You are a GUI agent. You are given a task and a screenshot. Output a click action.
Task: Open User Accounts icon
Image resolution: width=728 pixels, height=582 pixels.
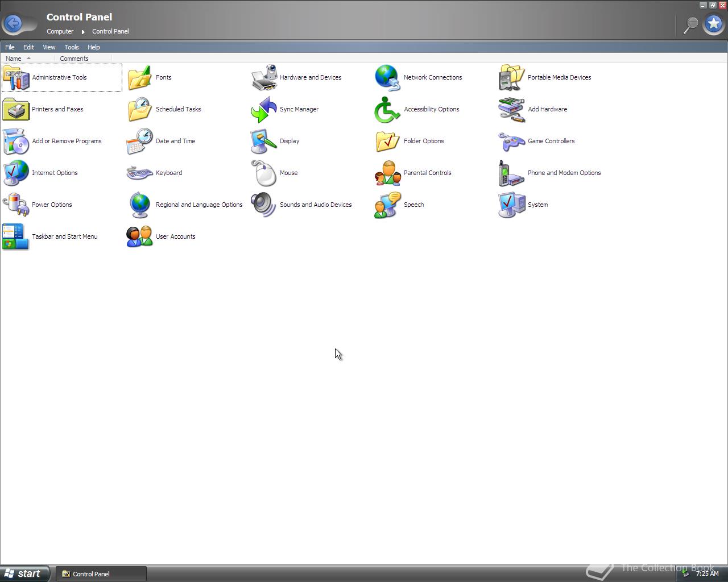pos(140,236)
